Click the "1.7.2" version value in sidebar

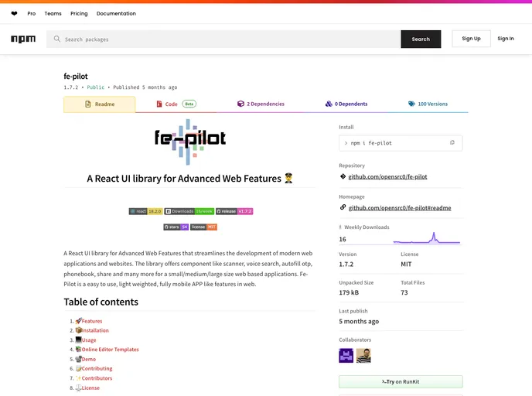(x=346, y=264)
